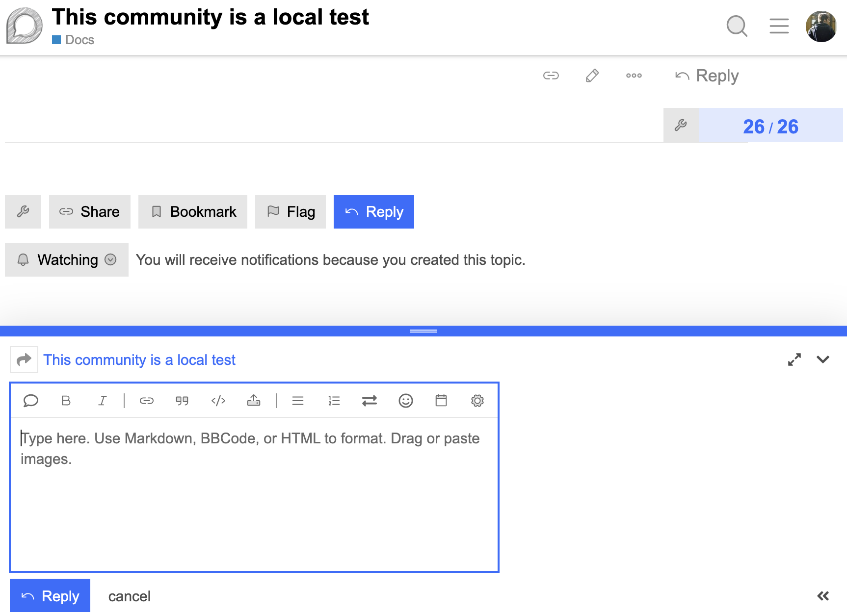Insert date and time calendar icon
Viewport: 847px width, 616px height.
441,401
